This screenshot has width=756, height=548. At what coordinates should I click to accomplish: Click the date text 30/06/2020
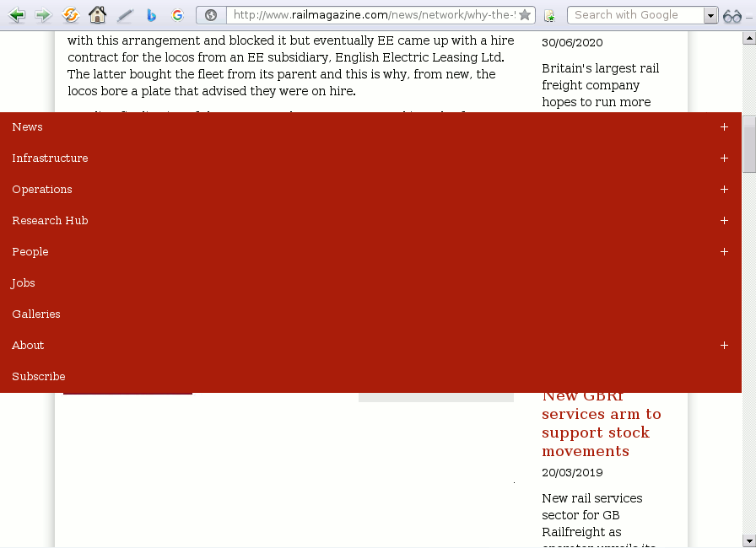click(x=572, y=43)
